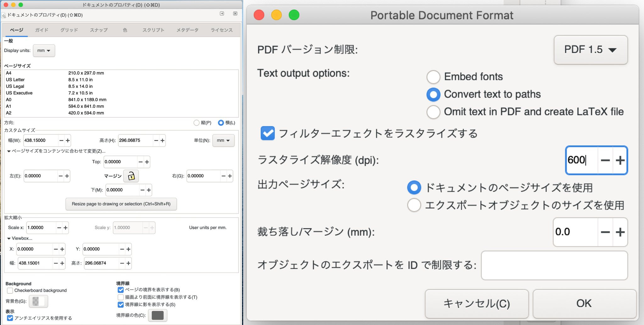Close the Document Properties panel with the X icon
Image resolution: width=644 pixels, height=325 pixels.
coord(235,14)
